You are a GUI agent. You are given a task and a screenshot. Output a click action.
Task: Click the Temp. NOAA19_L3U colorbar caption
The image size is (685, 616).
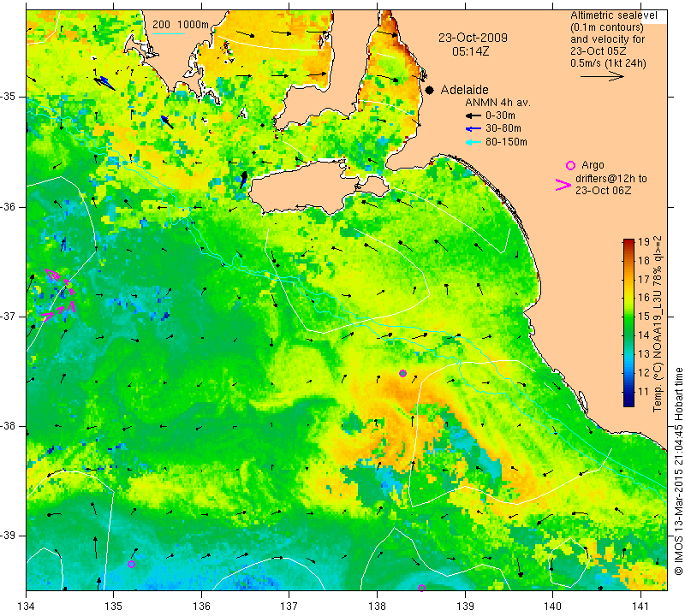click(658, 323)
